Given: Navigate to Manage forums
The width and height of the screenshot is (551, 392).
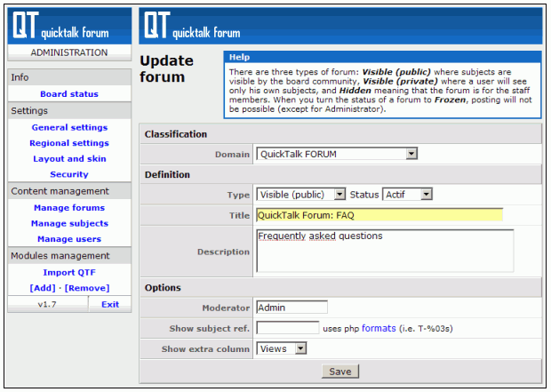Looking at the screenshot, I should (x=68, y=208).
